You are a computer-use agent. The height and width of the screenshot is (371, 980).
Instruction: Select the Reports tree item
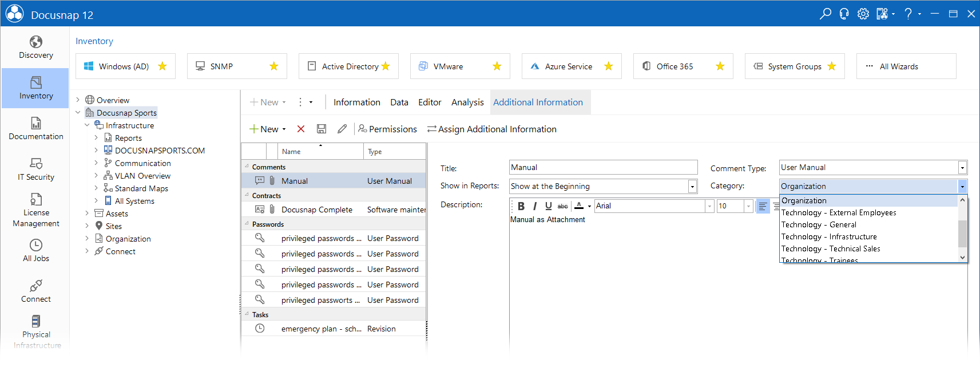tap(128, 138)
